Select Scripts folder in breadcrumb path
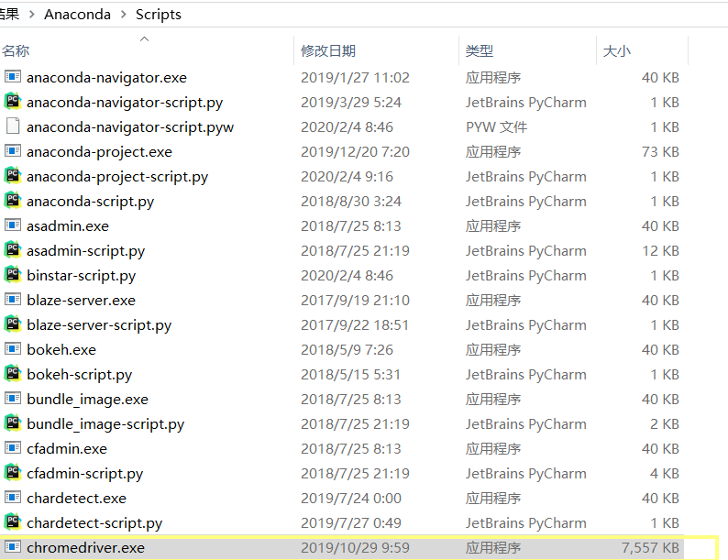This screenshot has height=560, width=728. tap(159, 15)
